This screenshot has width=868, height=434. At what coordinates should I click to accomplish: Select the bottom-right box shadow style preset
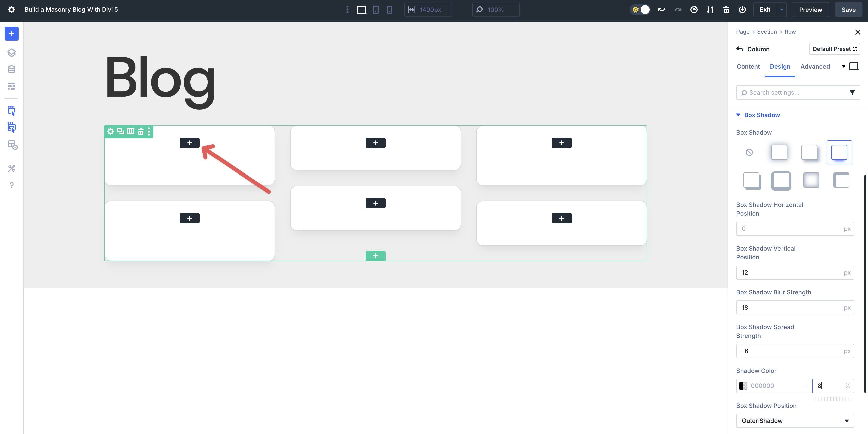[x=841, y=181]
